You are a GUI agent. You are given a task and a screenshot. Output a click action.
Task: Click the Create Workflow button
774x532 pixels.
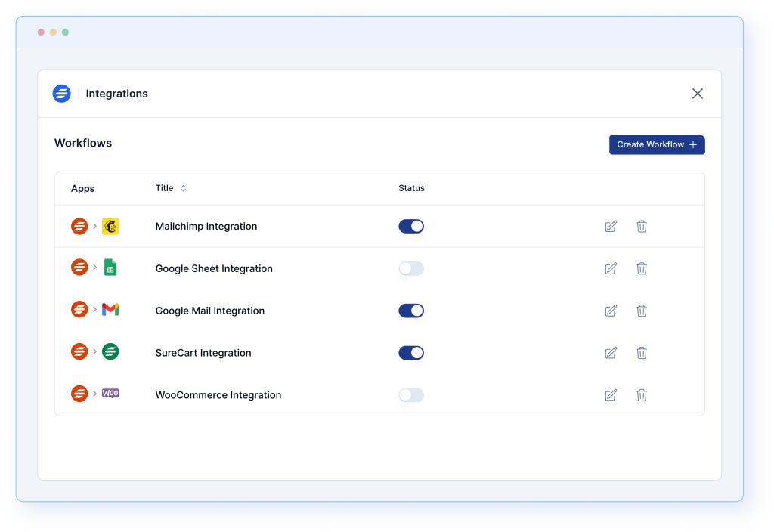pyautogui.click(x=657, y=144)
